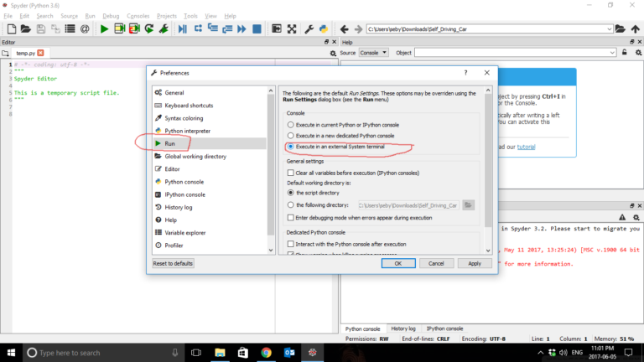Click the Windows search box
The width and height of the screenshot is (644, 362).
[103, 353]
